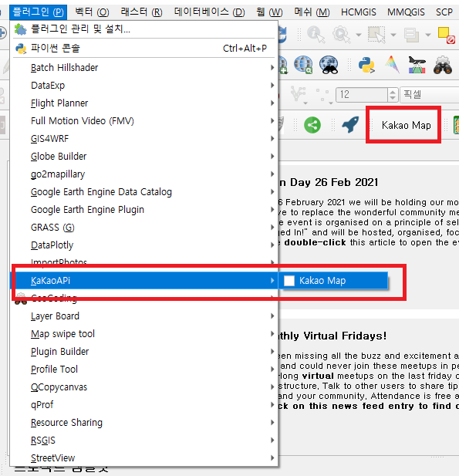459x476 pixels.
Task: Open the 데이터베이스 (D) menu
Action: (x=210, y=12)
